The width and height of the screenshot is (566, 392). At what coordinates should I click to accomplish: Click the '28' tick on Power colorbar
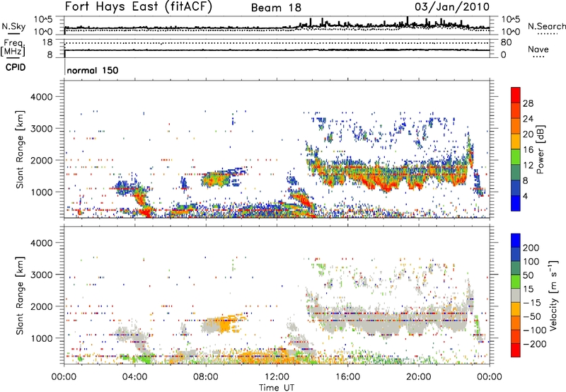(528, 103)
